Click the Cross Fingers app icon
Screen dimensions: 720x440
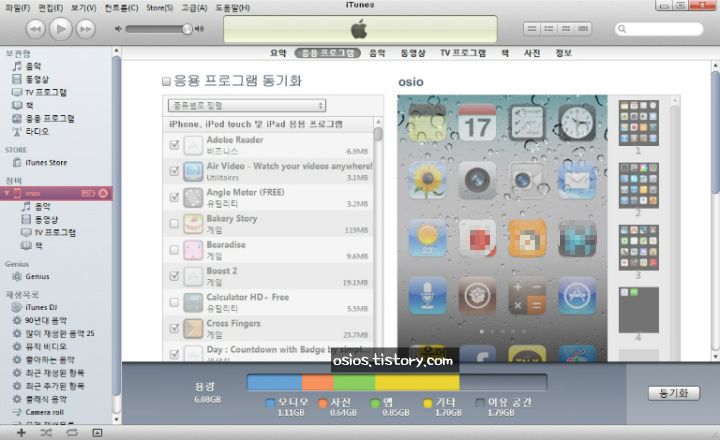[193, 329]
